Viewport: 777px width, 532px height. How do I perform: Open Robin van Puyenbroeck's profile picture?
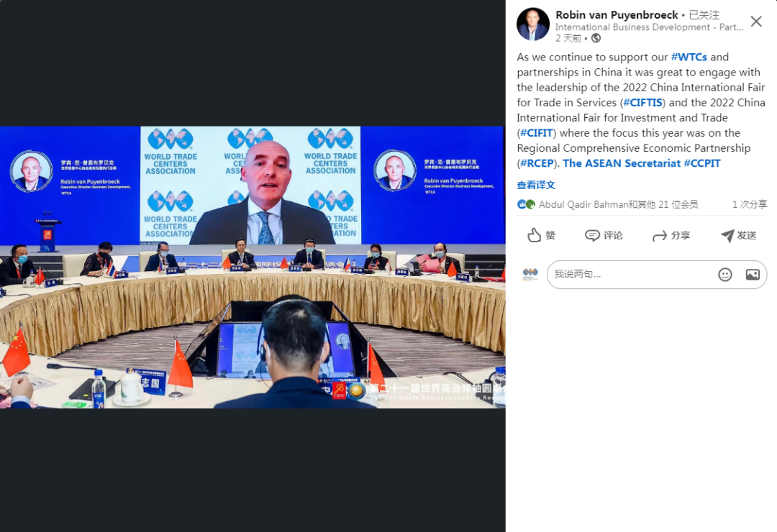(532, 24)
